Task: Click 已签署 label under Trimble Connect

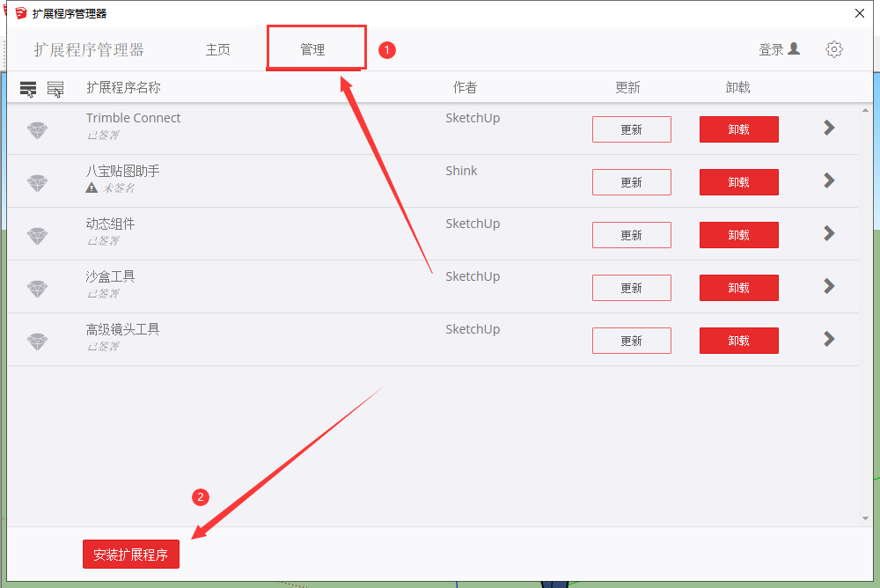Action: click(x=103, y=136)
